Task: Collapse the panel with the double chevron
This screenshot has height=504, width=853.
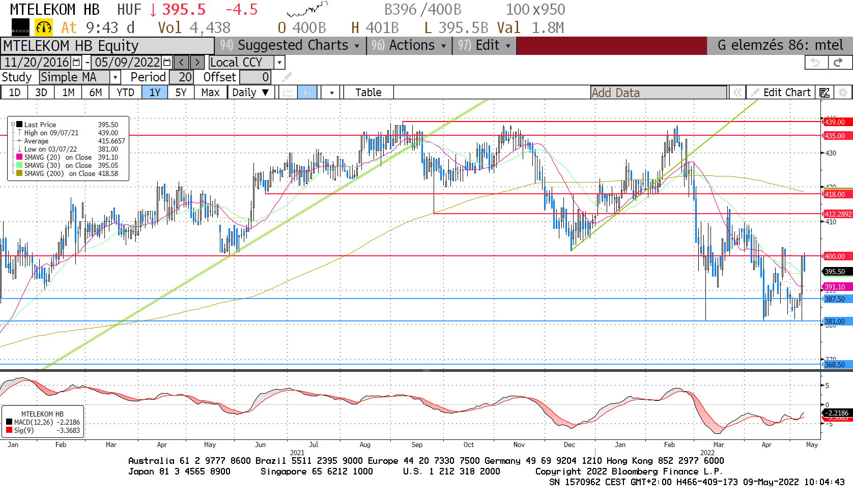Action: (x=737, y=93)
